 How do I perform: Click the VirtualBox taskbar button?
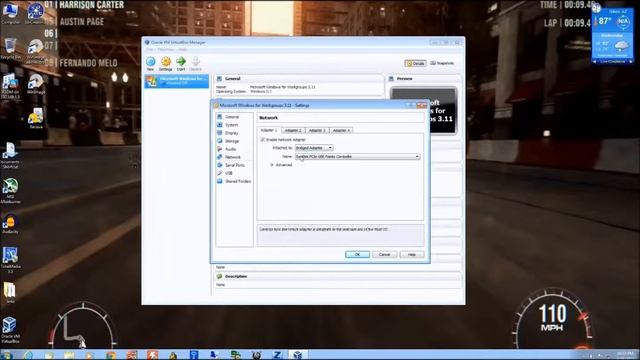[298, 355]
